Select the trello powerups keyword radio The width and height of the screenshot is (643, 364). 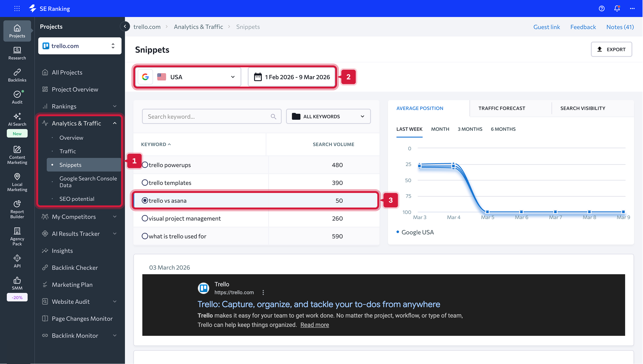[145, 165]
